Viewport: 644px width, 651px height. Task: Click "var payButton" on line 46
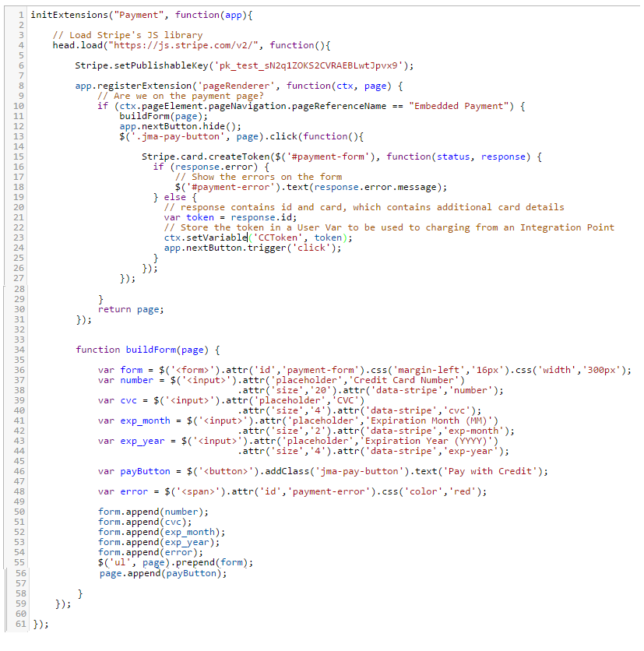[134, 472]
